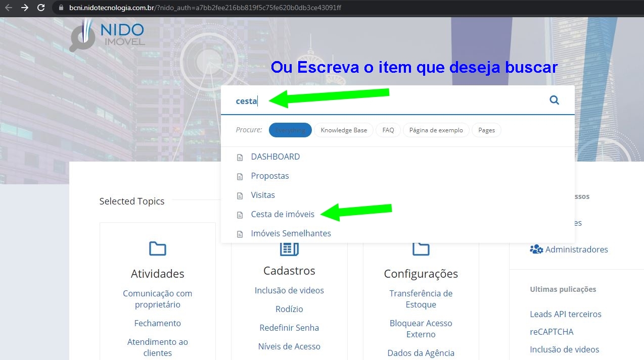Select the FAQ search filter

(388, 130)
